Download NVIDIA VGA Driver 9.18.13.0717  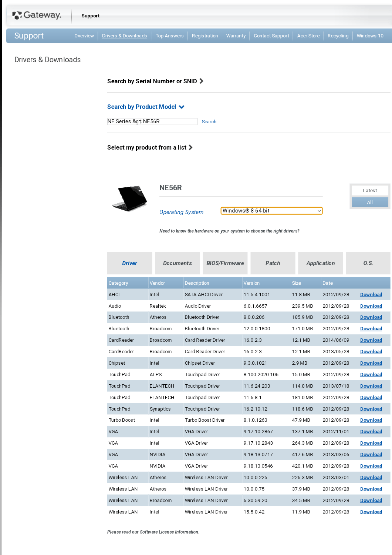[x=371, y=455]
